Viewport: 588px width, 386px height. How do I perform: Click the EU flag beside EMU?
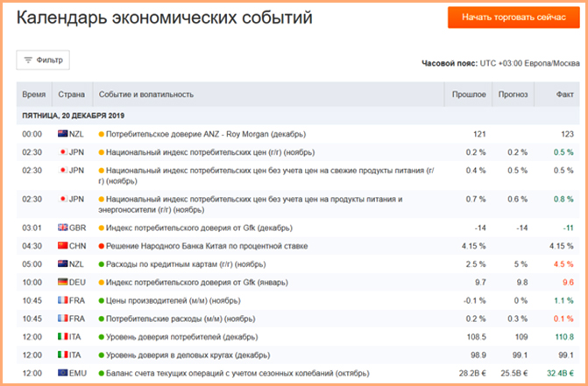[x=62, y=373]
